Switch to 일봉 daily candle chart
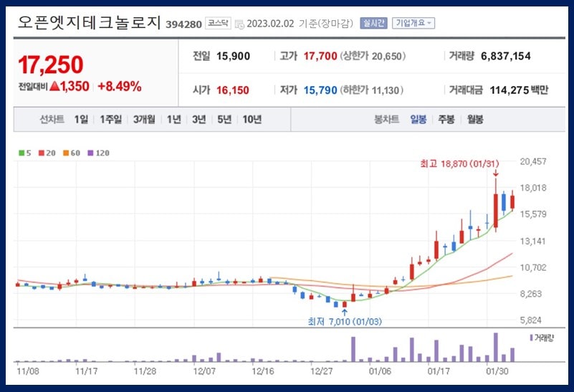 tap(418, 120)
